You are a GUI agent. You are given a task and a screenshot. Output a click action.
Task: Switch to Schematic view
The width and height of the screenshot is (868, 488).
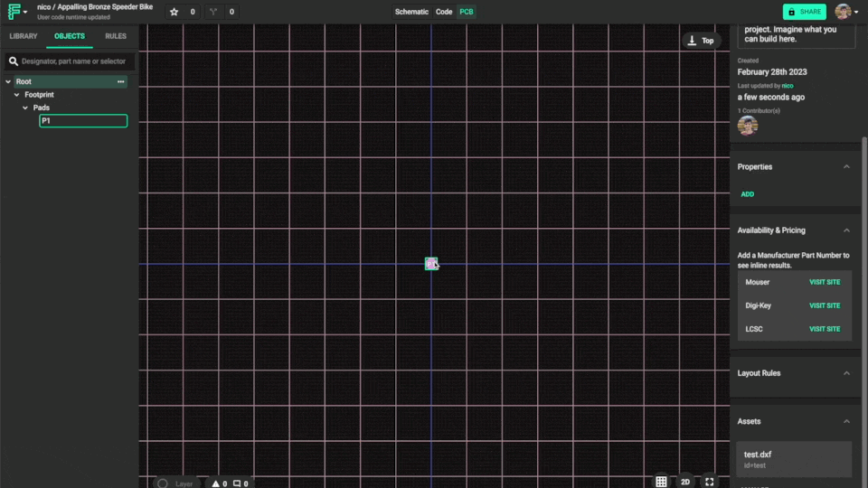(411, 12)
